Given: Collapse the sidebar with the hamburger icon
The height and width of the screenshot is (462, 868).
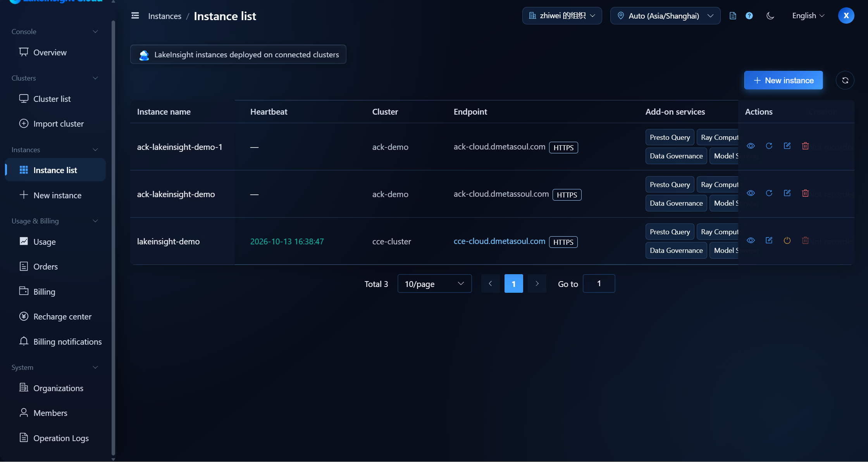Looking at the screenshot, I should tap(135, 15).
